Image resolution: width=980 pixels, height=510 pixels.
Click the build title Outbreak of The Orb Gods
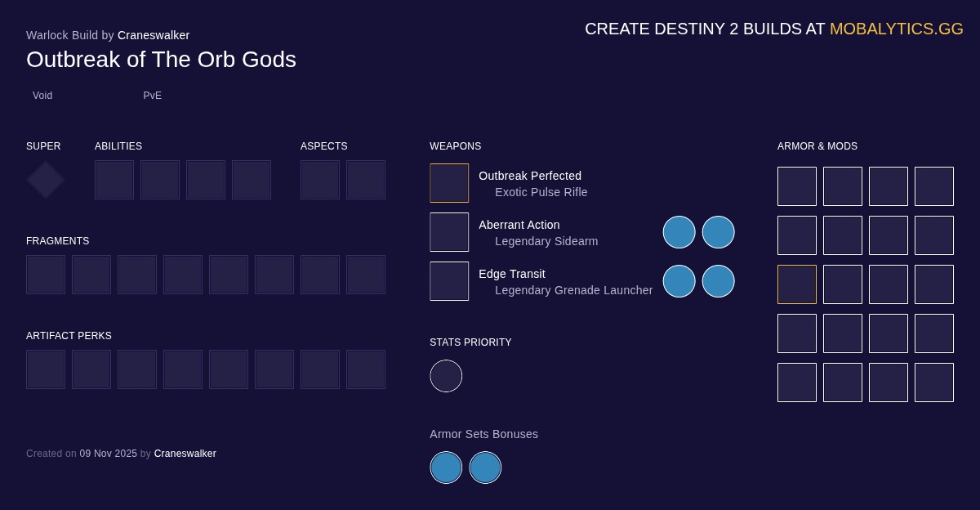tap(161, 59)
